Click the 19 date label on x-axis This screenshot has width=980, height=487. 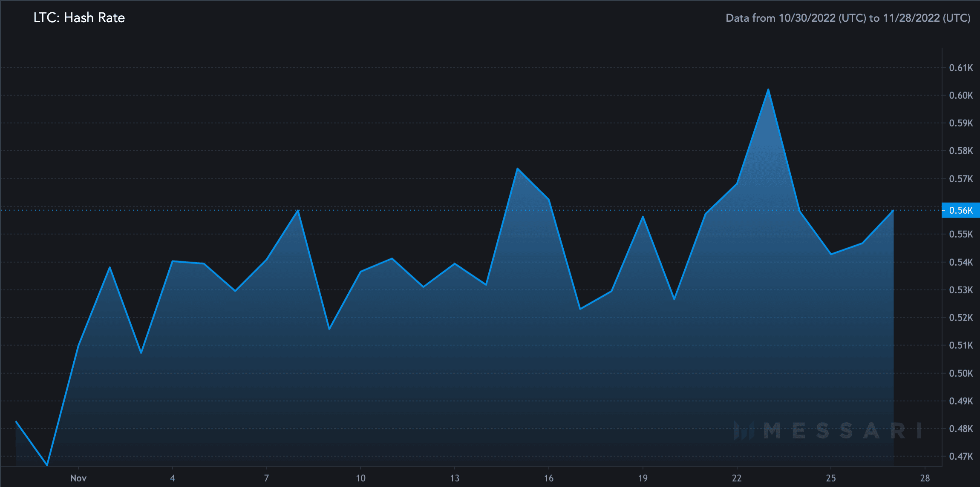click(643, 478)
